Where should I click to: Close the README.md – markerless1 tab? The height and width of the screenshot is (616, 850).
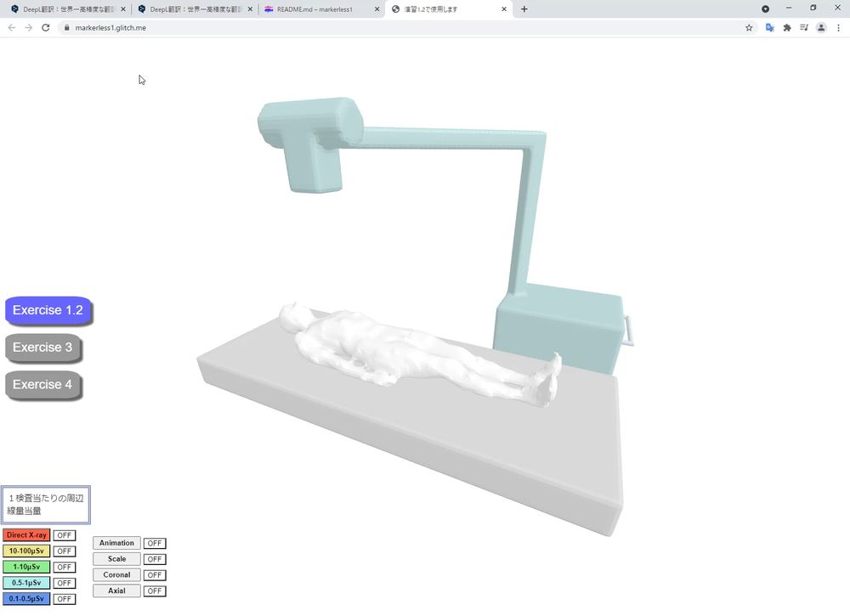[377, 9]
